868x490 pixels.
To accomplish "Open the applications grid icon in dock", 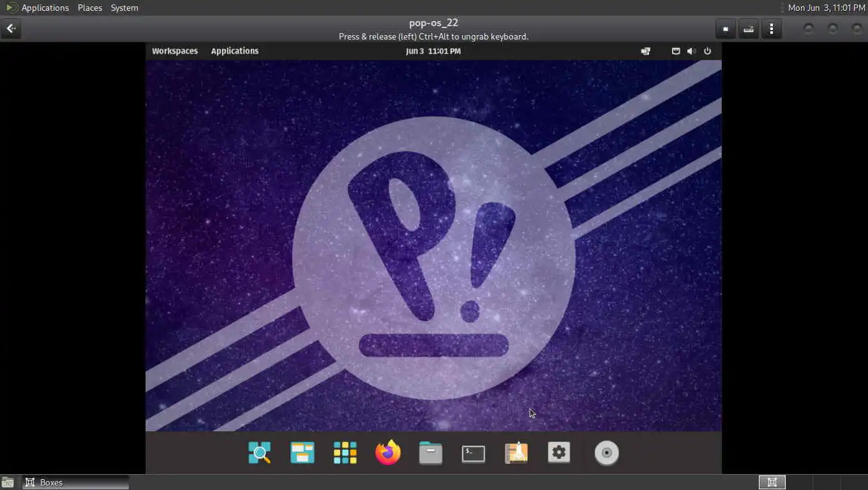I will click(345, 453).
